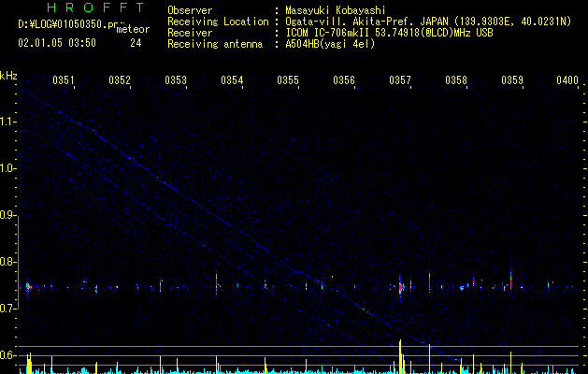Click the kHz axis unit label
Viewport: 588px width, 374px height.
click(8, 76)
